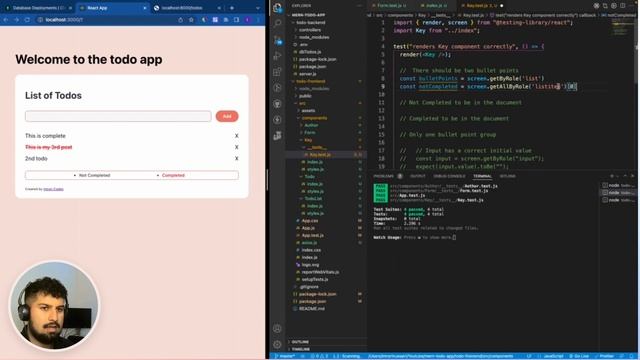Select first node terminal in terminal list

pos(618,185)
